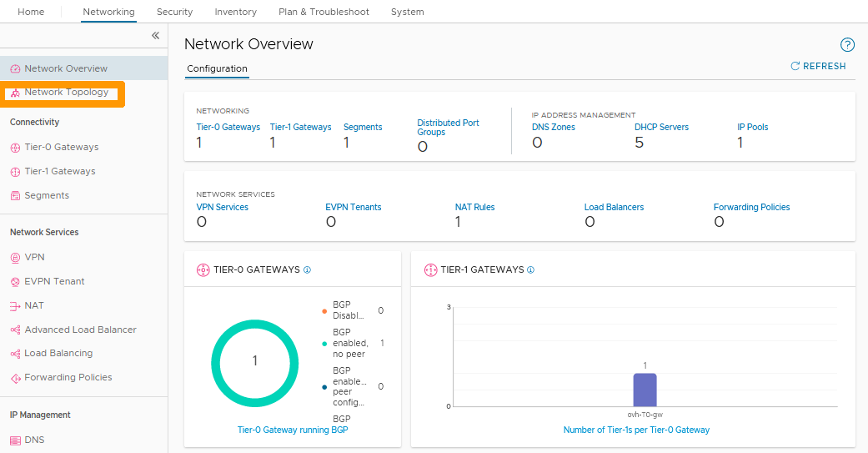This screenshot has height=453, width=868.
Task: Click the Tier-1 Gateways sidebar icon
Action: coord(15,172)
